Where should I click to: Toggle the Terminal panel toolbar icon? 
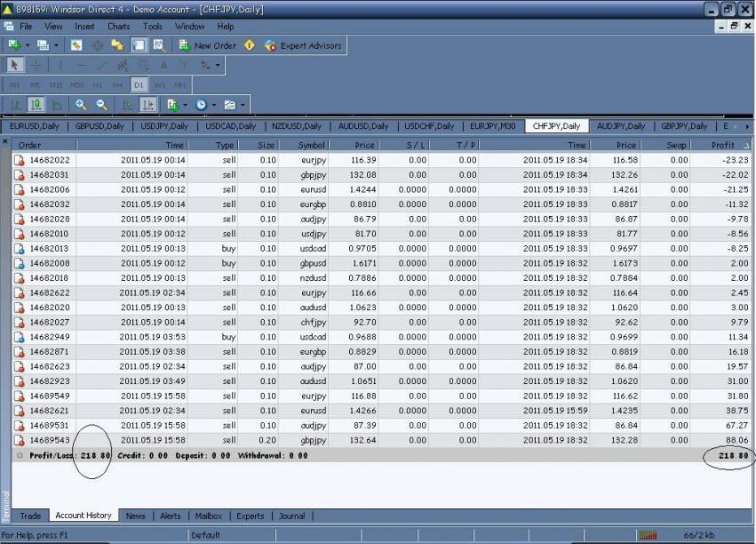(139, 45)
